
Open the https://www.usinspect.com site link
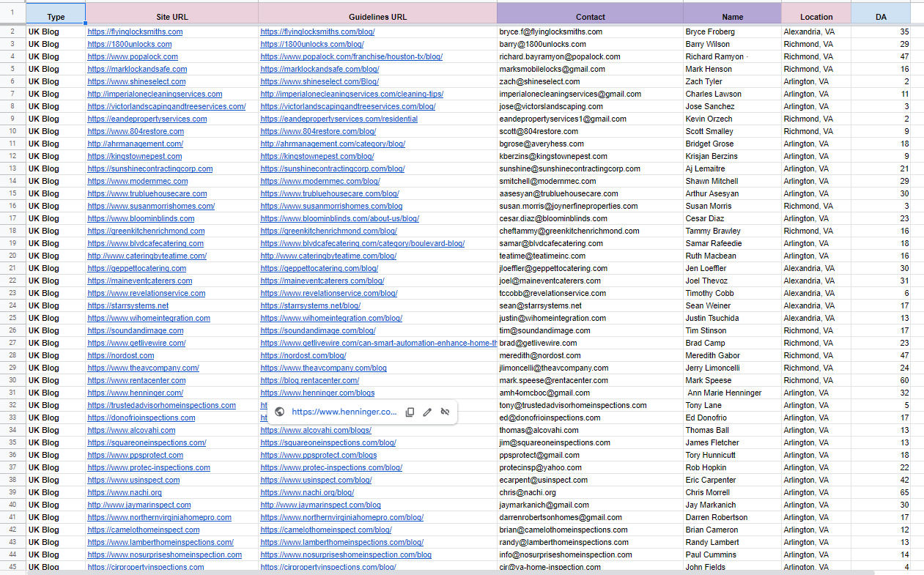tap(133, 480)
